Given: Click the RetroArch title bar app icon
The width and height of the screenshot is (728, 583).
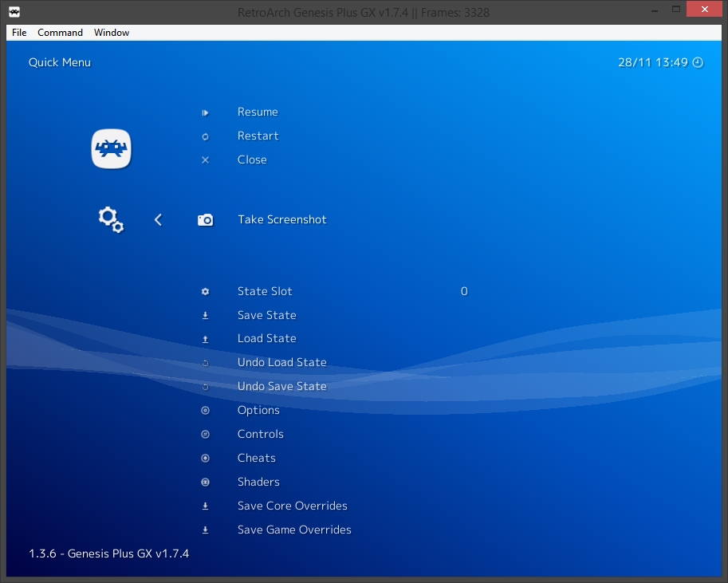Looking at the screenshot, I should point(14,12).
